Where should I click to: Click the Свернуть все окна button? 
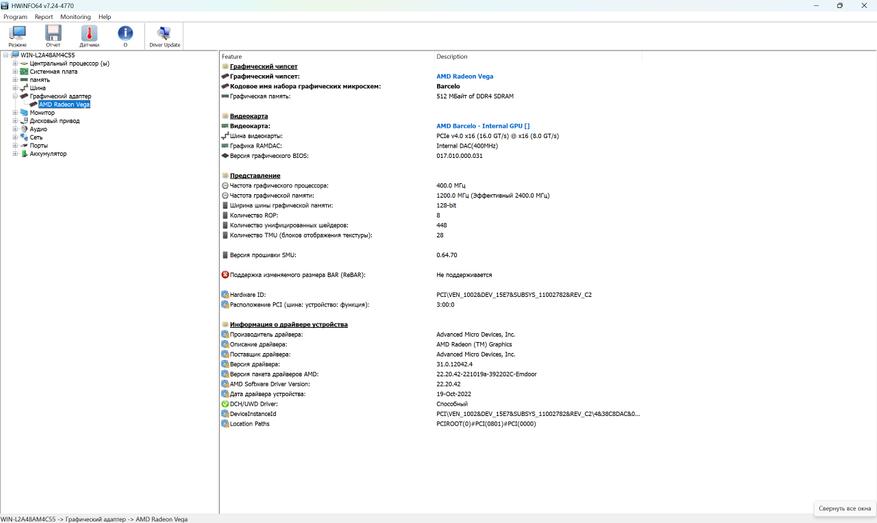pos(844,508)
